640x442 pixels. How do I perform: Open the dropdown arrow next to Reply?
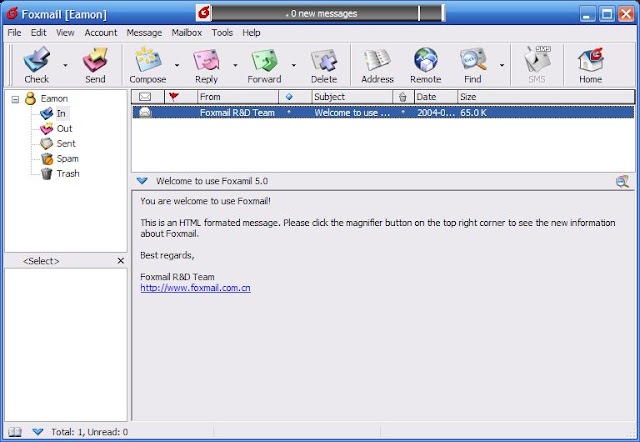tap(235, 65)
